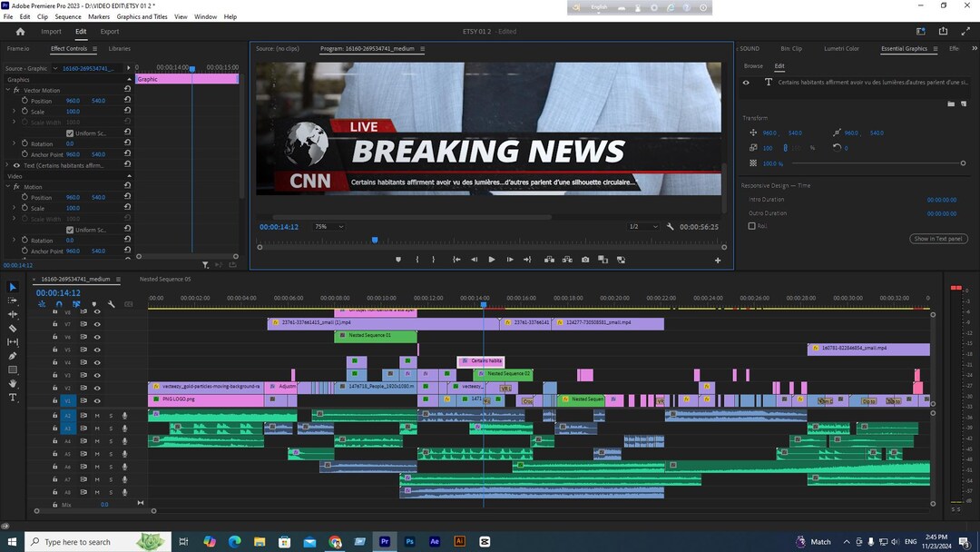The height and width of the screenshot is (552, 980).
Task: Select the Type tool
Action: [13, 398]
